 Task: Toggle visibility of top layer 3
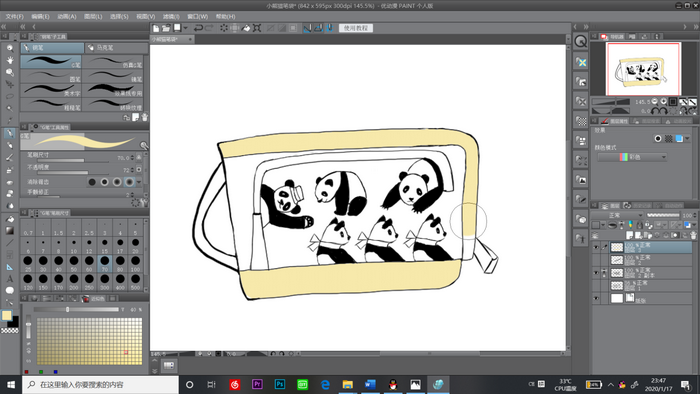tap(596, 247)
